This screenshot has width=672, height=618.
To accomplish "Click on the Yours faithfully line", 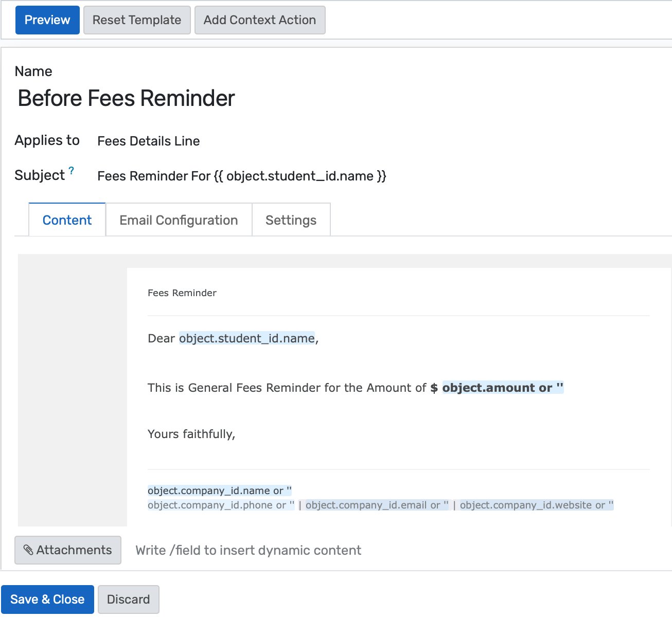I will coord(191,434).
